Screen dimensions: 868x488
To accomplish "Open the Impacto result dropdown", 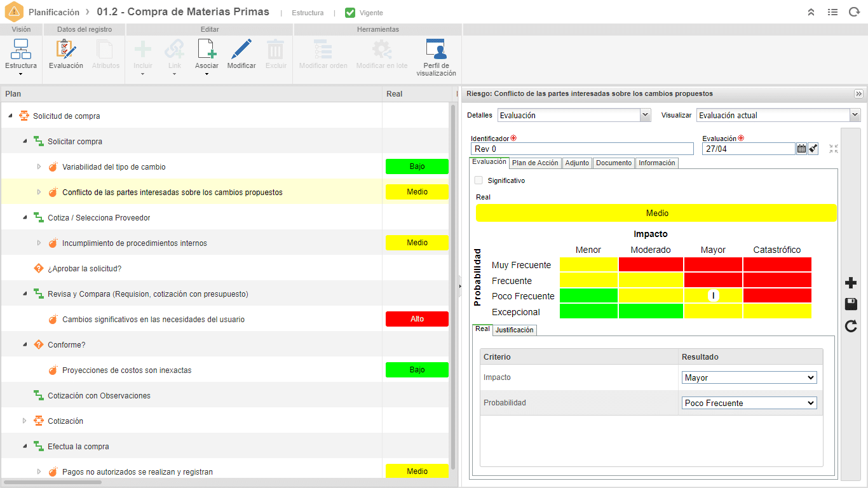I will pyautogui.click(x=749, y=377).
